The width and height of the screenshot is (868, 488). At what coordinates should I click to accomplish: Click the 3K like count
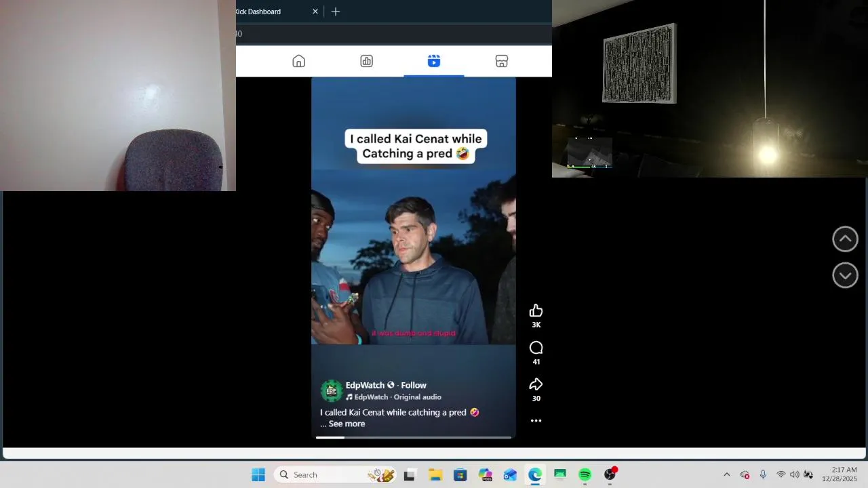tap(536, 325)
